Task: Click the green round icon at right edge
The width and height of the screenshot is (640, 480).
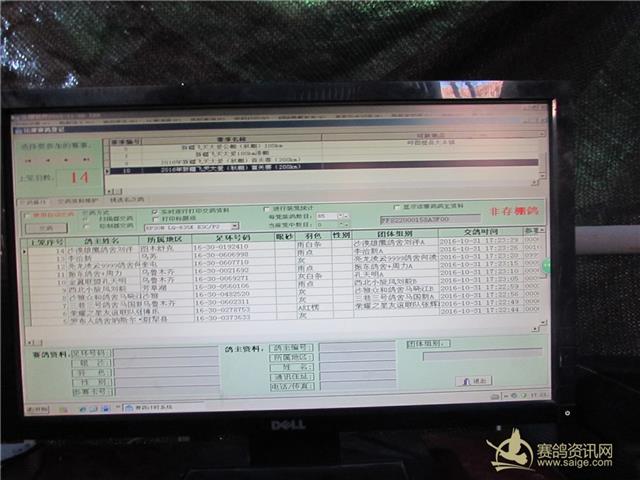Action: (547, 267)
